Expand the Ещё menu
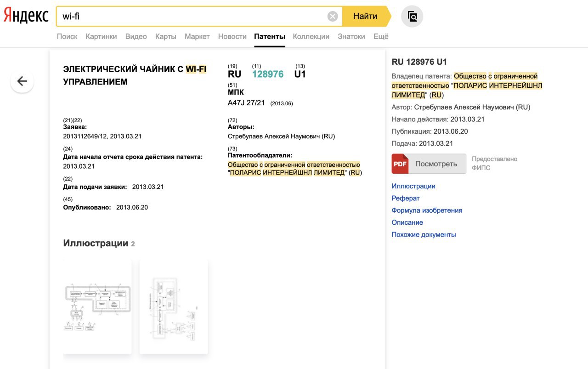This screenshot has width=588, height=369. click(381, 36)
